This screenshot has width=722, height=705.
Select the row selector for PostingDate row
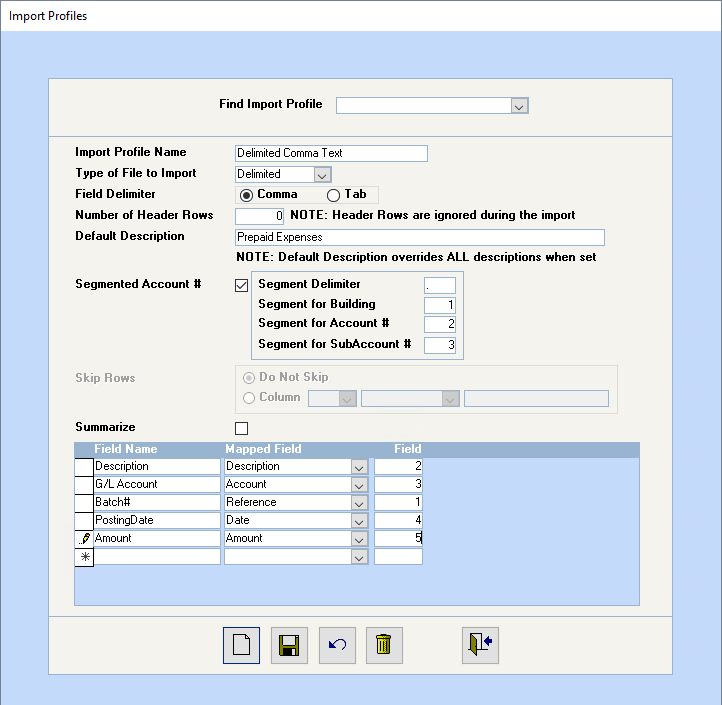(x=84, y=520)
